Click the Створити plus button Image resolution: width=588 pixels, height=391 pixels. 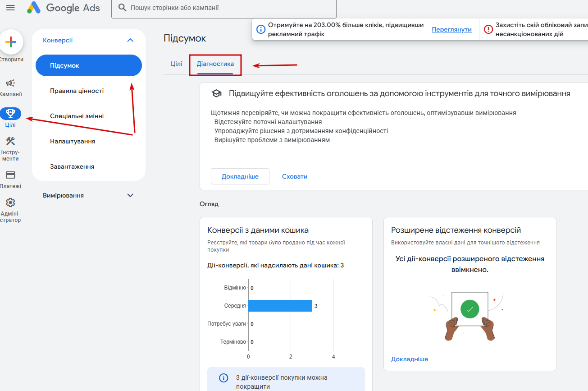(x=11, y=42)
